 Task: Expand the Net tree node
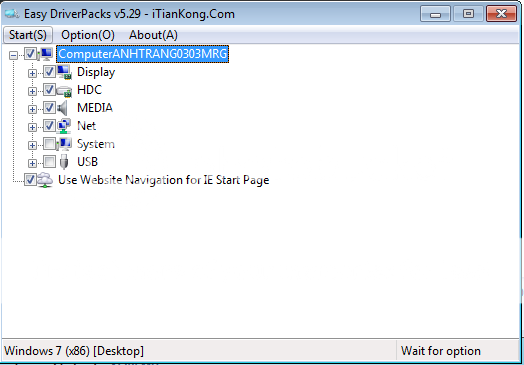coord(32,127)
